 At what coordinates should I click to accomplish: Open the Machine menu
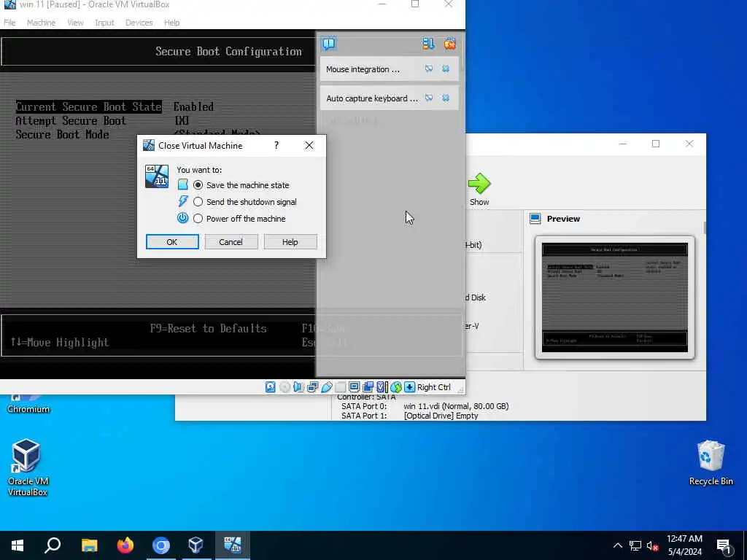41,23
